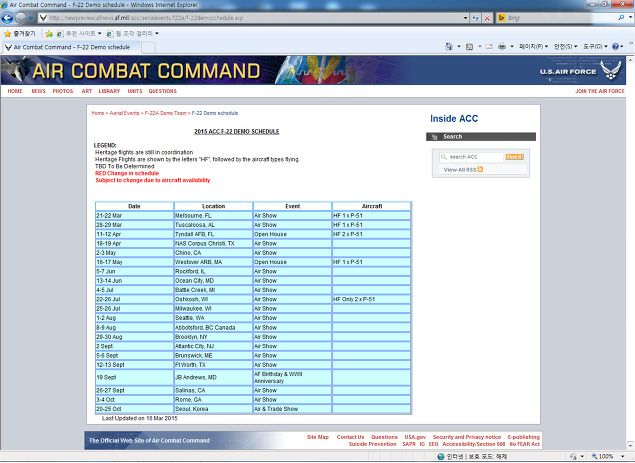
Task: Click the HOME navigation link
Action: [15, 91]
